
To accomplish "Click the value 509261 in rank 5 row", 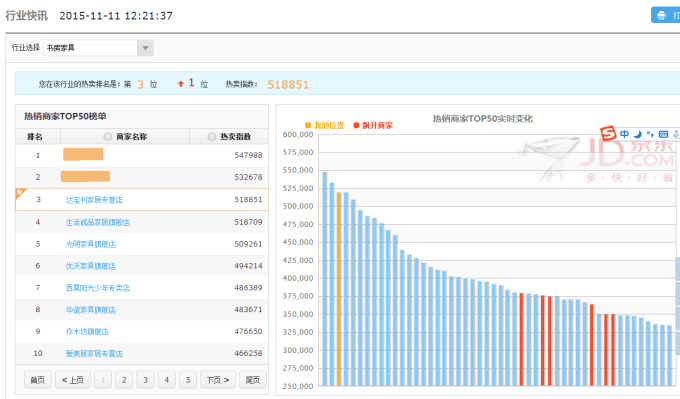I will coord(248,244).
